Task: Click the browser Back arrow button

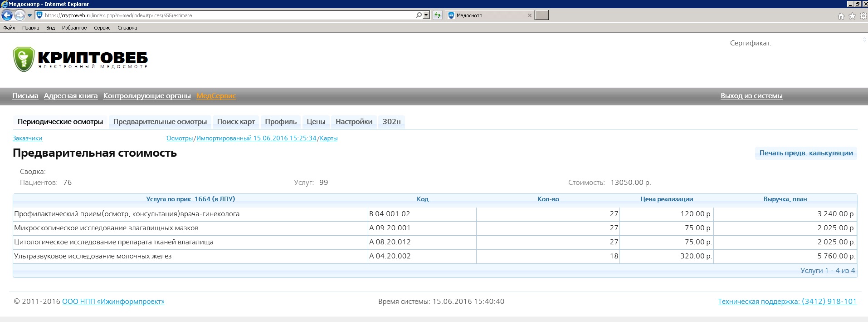Action: pos(7,15)
